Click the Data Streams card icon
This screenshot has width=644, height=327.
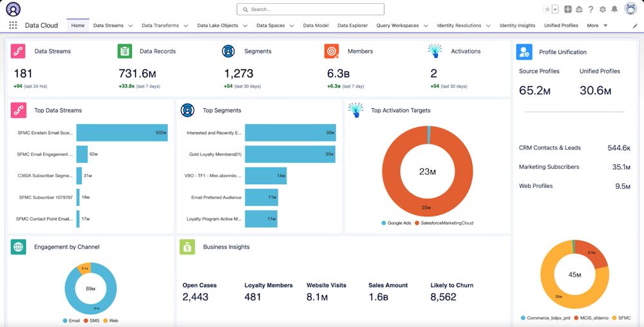click(x=18, y=51)
